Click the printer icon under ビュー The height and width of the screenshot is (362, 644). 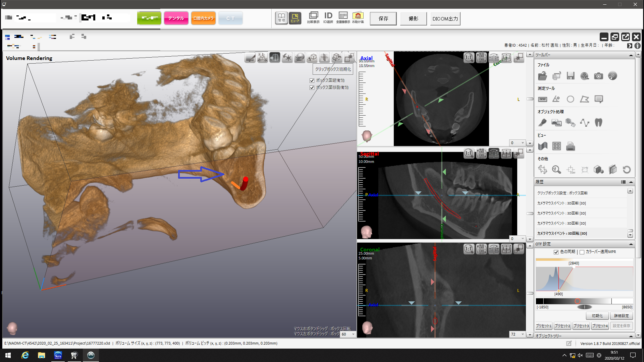click(x=570, y=146)
